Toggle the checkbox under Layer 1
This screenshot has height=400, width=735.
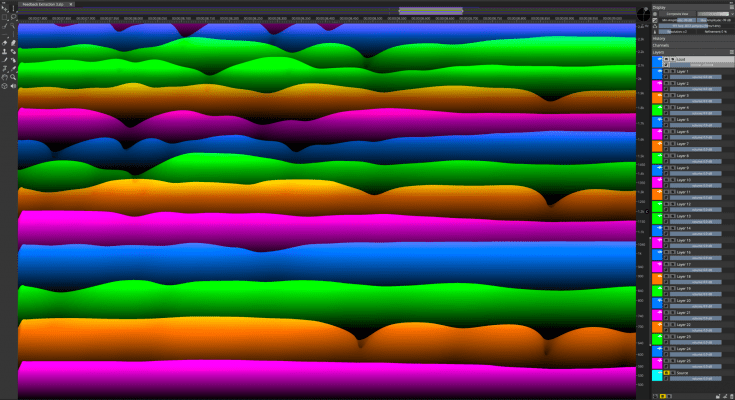[x=667, y=77]
